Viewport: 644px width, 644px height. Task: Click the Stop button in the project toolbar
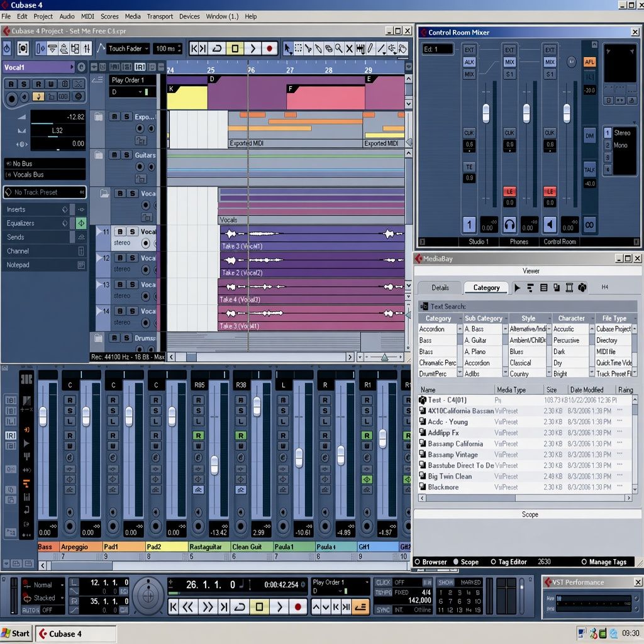[235, 48]
